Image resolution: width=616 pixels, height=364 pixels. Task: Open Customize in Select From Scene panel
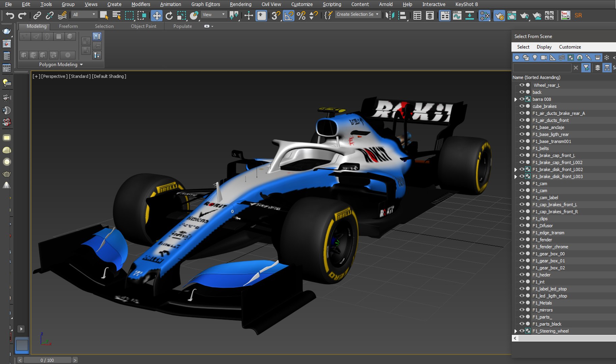click(570, 47)
